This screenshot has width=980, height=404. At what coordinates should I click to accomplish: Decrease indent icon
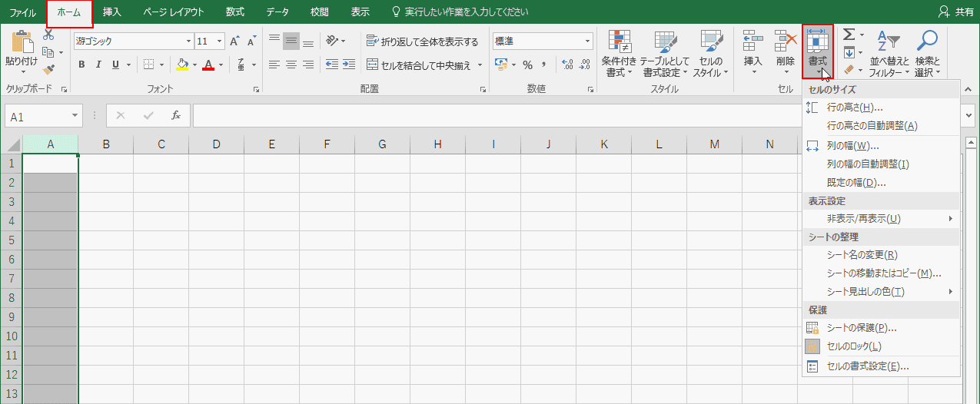[332, 65]
